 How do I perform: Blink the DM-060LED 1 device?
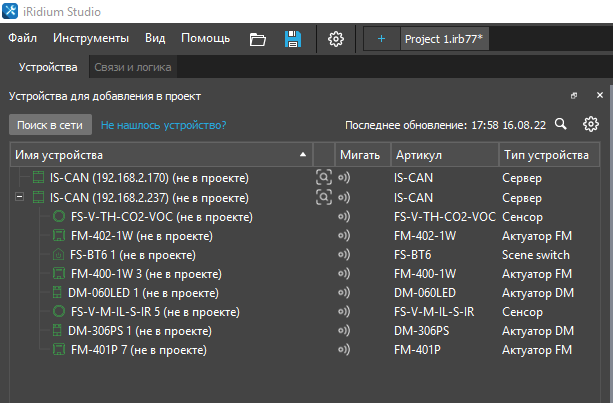344,293
